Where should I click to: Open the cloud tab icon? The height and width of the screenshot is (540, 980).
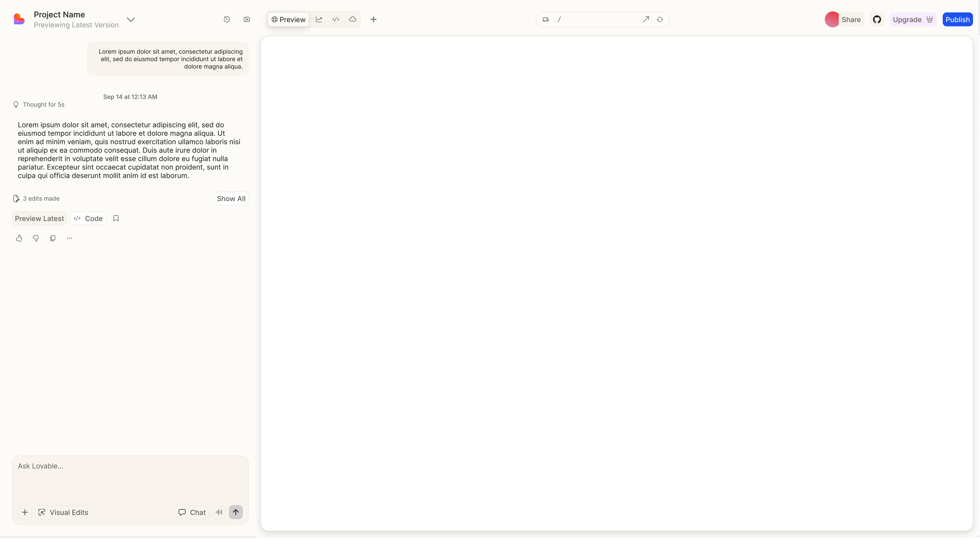click(353, 20)
